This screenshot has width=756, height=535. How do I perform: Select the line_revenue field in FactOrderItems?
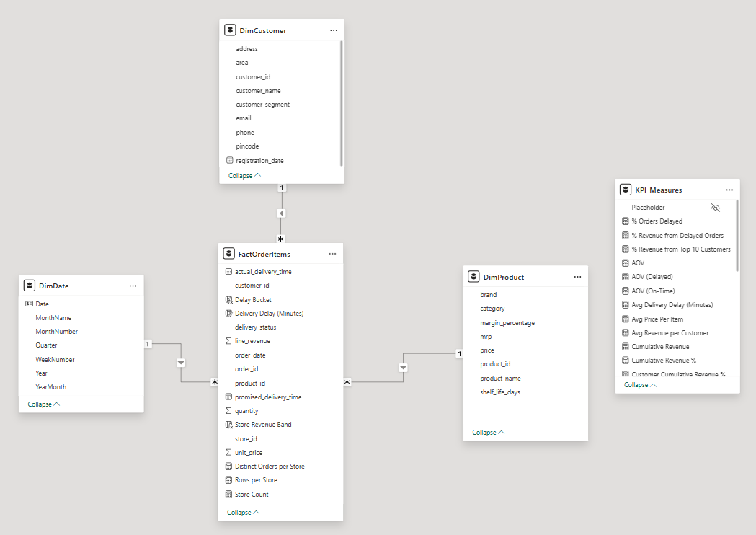[x=252, y=341]
